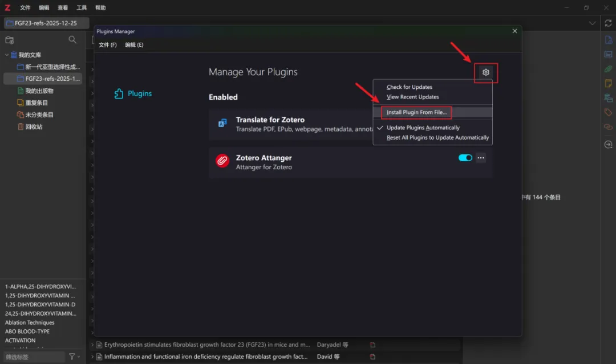Select the 我的文库 library
This screenshot has width=616, height=364.
pyautogui.click(x=30, y=55)
